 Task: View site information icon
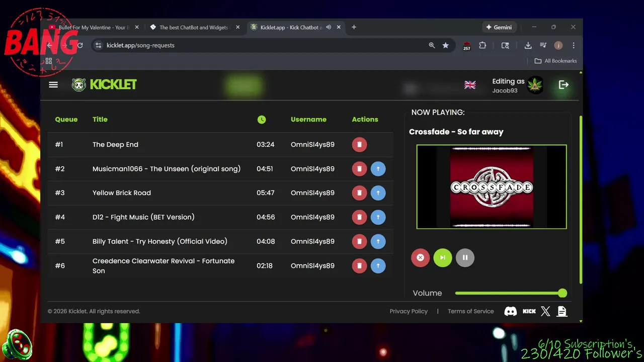(x=99, y=45)
